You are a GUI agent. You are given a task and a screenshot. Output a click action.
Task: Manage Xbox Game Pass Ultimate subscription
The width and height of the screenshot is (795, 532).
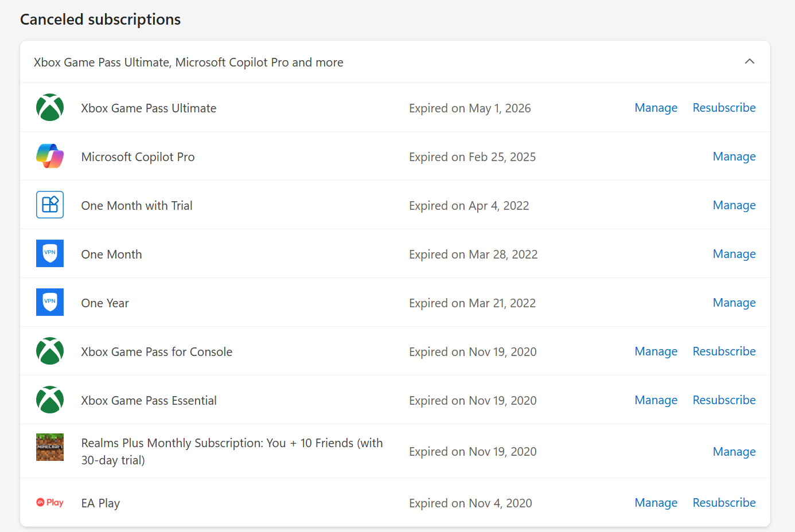[656, 108]
